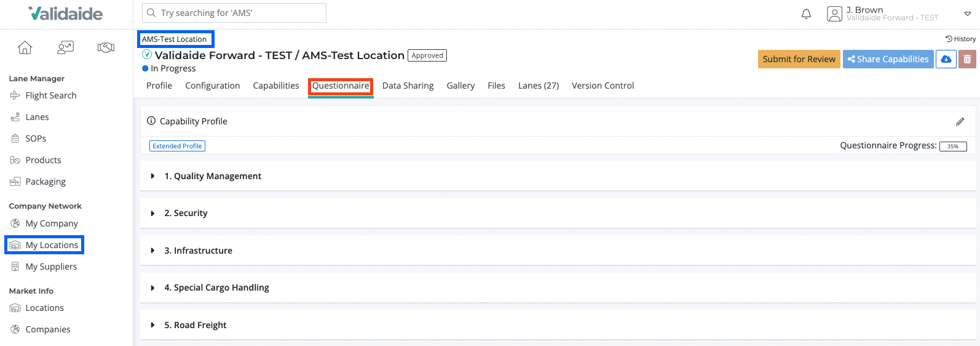980x346 pixels.
Task: Click Submit for Review button
Action: (x=799, y=59)
